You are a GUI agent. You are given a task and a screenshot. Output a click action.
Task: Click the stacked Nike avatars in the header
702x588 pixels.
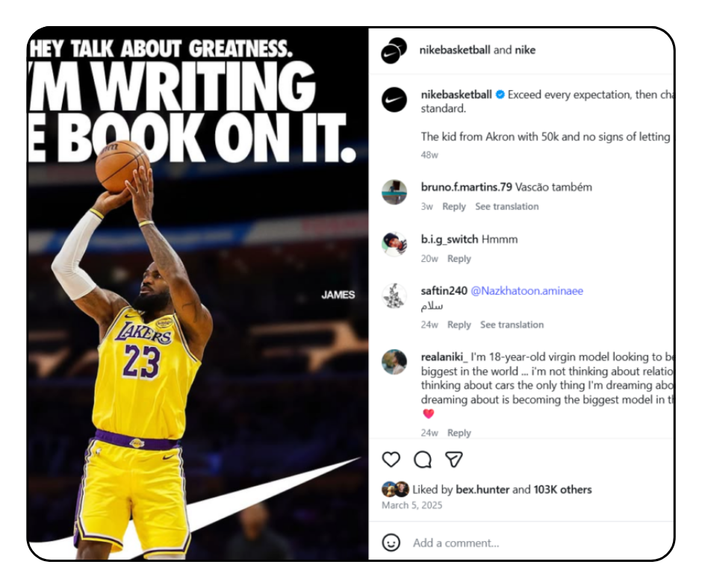point(394,50)
